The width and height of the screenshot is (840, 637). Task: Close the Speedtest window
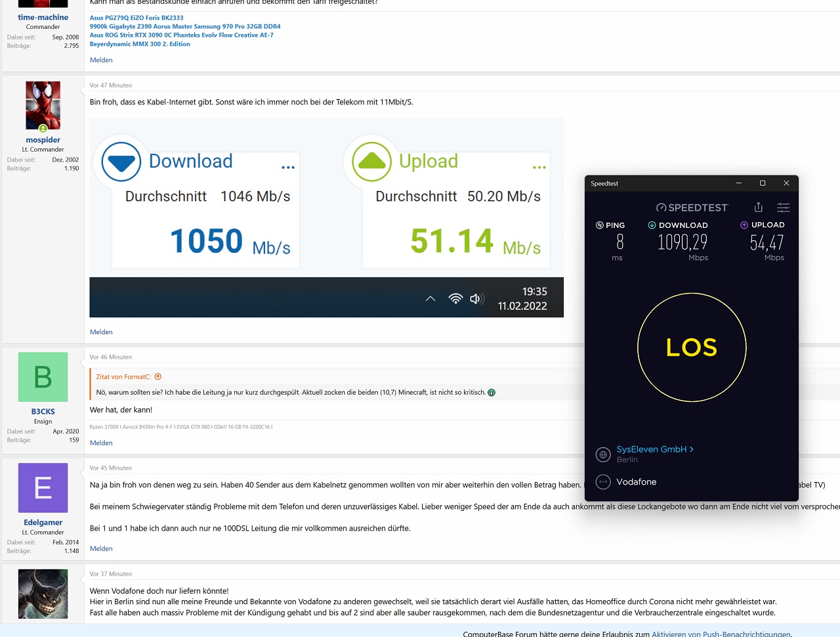pyautogui.click(x=786, y=183)
